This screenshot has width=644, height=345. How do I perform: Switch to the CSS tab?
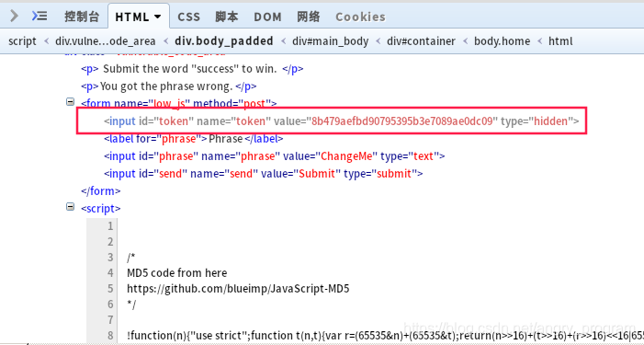coord(189,17)
